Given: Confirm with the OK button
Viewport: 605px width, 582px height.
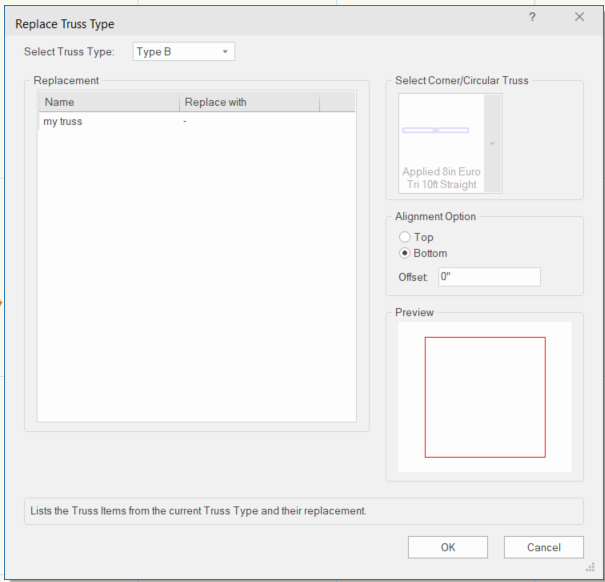Looking at the screenshot, I should 447,547.
